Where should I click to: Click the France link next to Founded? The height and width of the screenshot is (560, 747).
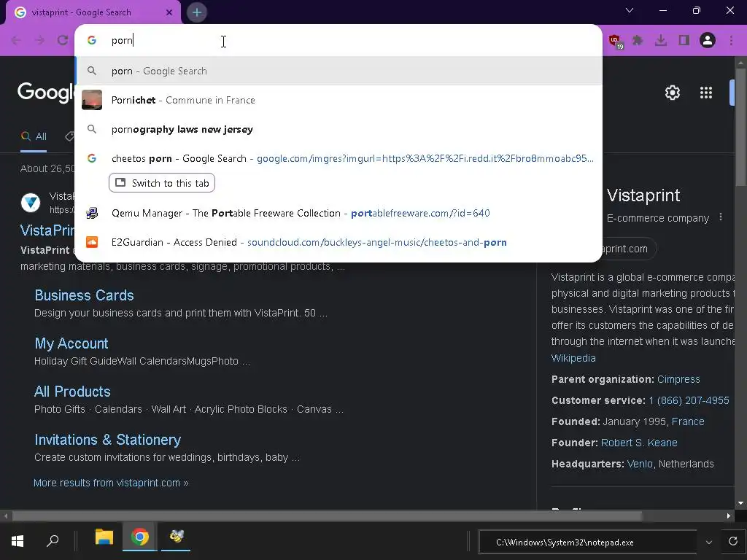click(688, 421)
